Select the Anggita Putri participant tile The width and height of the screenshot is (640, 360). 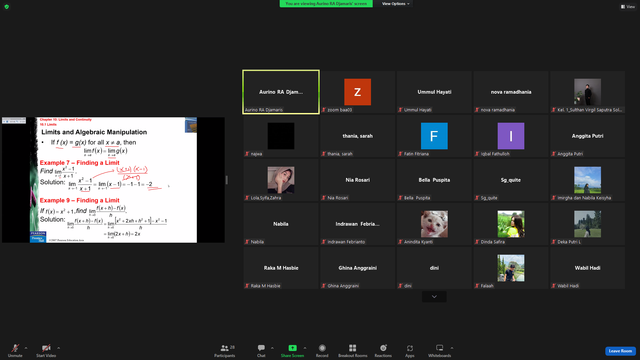pyautogui.click(x=587, y=136)
